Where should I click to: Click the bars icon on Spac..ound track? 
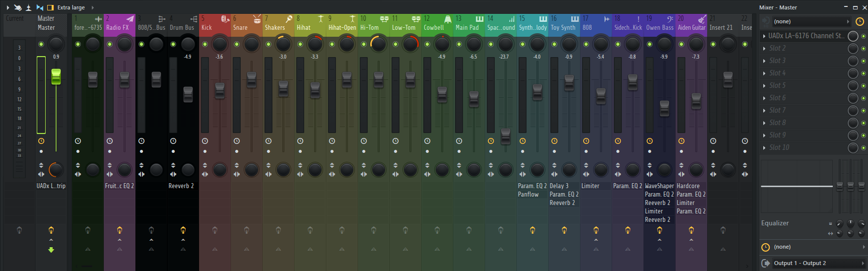(511, 19)
